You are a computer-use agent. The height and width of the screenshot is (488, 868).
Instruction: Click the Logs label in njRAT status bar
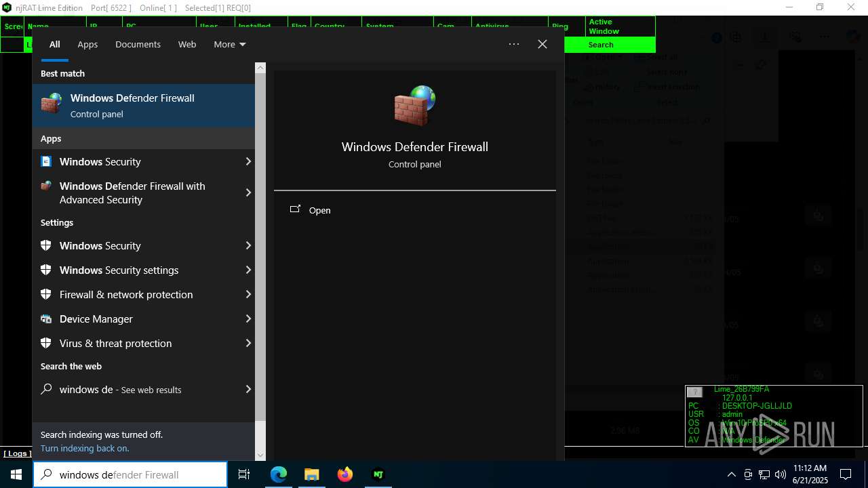16,453
